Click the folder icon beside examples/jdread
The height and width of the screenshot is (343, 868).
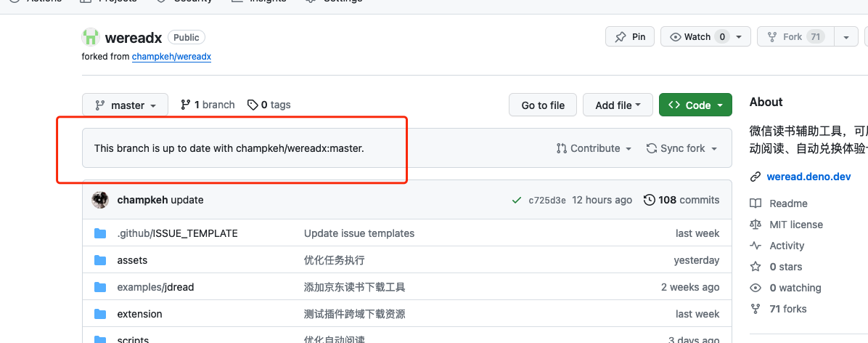pos(100,287)
